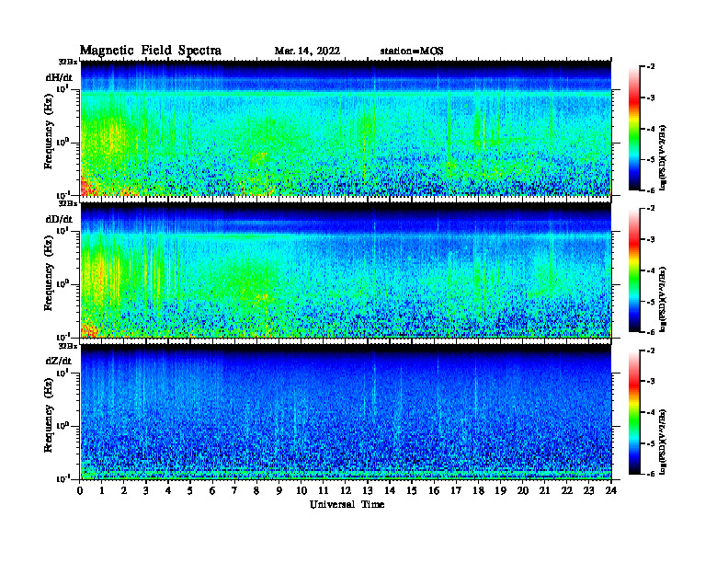Click the log PSD label beside dD/dt colorbar
Image resolution: width=728 pixels, height=563 pixels.
[663, 300]
